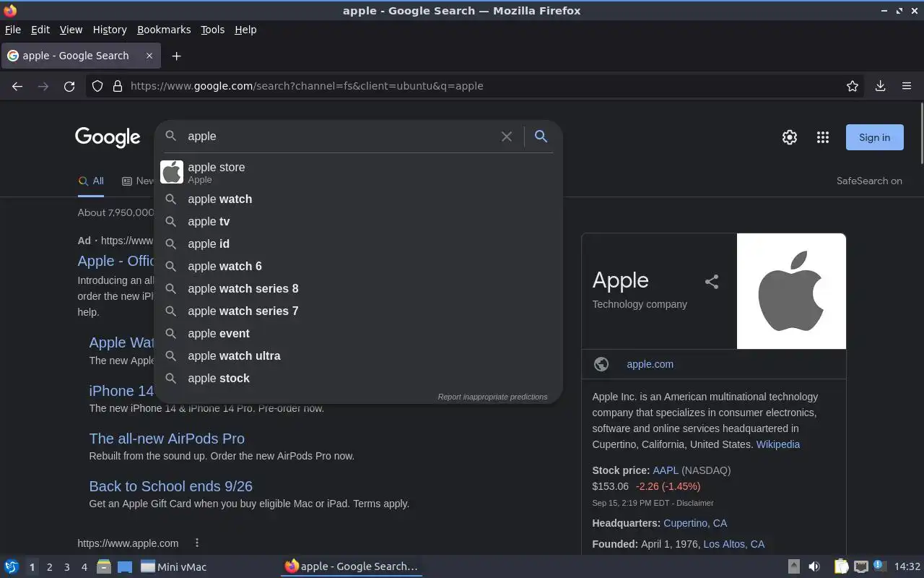924x578 pixels.
Task: Open the View menu
Action: (71, 30)
